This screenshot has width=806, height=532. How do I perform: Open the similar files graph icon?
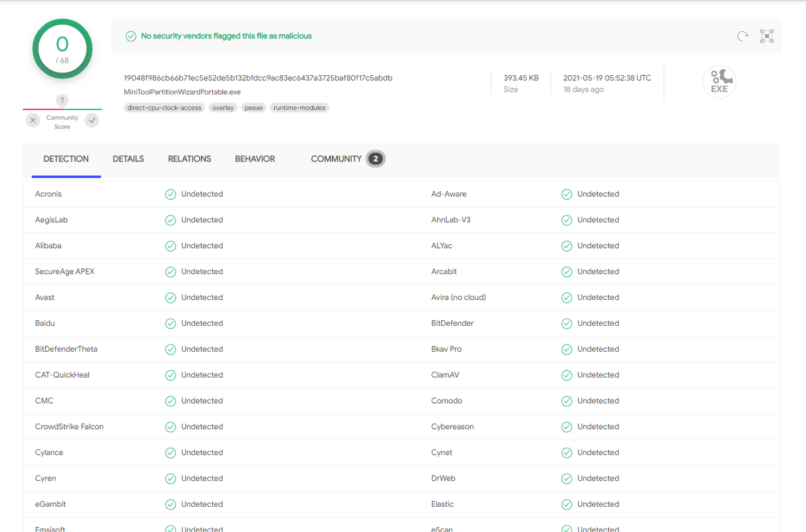767,36
